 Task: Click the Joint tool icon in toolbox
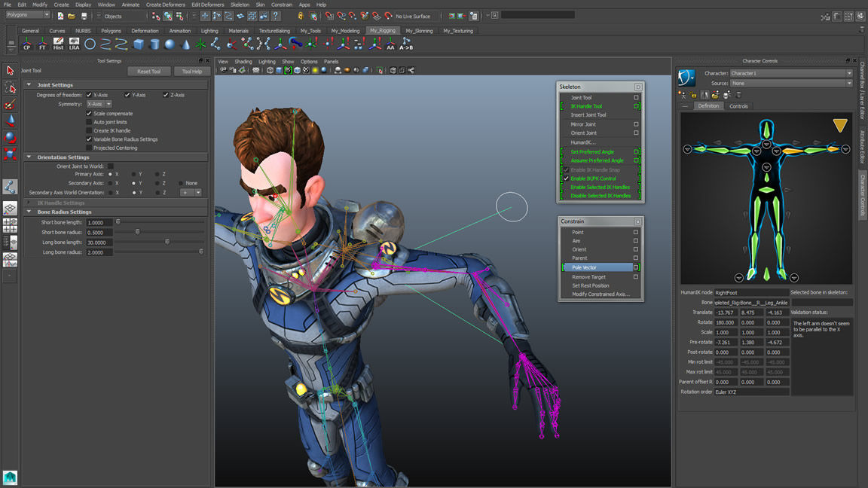(x=10, y=187)
